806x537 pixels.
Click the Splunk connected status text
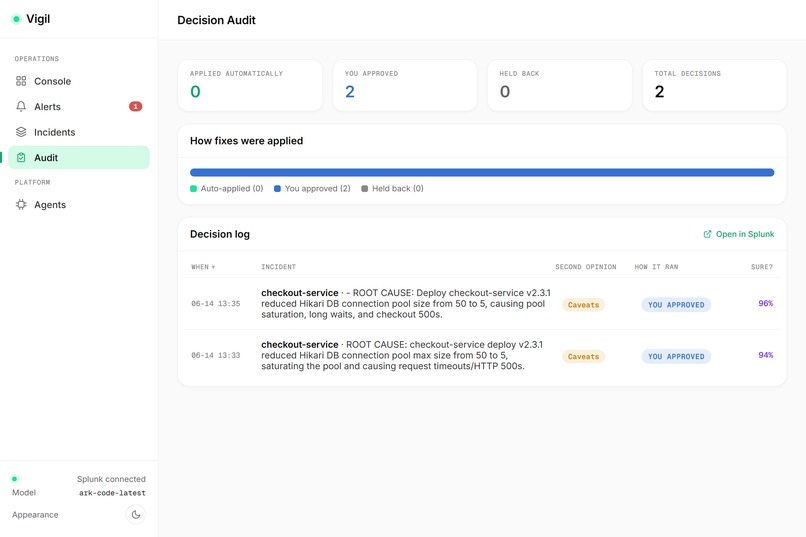(x=111, y=479)
